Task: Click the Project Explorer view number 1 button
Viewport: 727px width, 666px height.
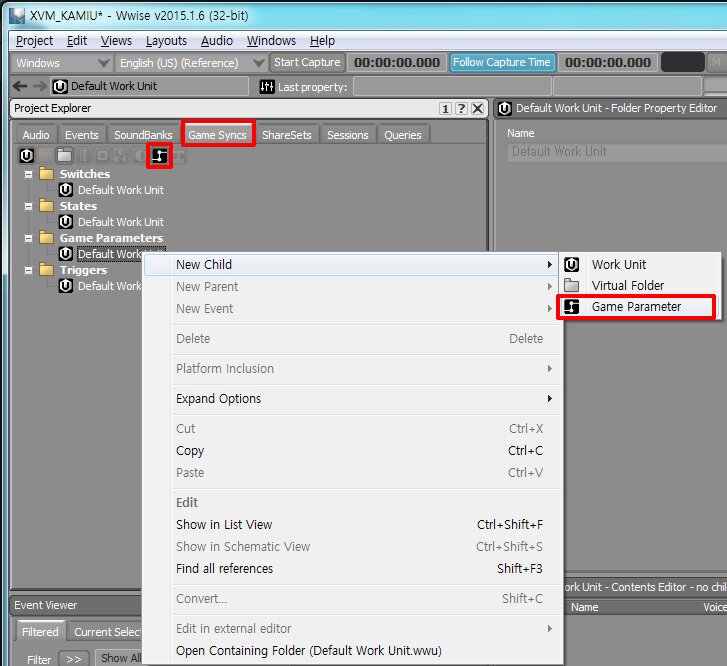Action: point(445,109)
